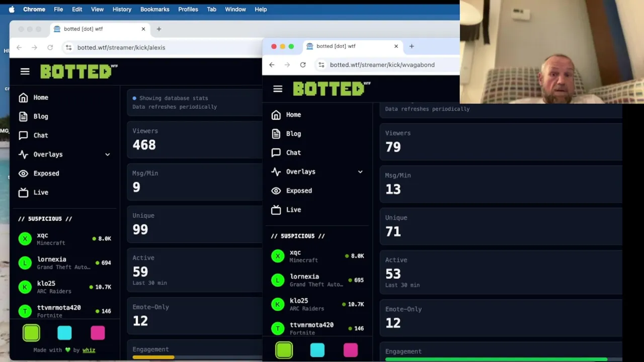Click Live TV icon in back window
The height and width of the screenshot is (362, 644).
coord(23,193)
